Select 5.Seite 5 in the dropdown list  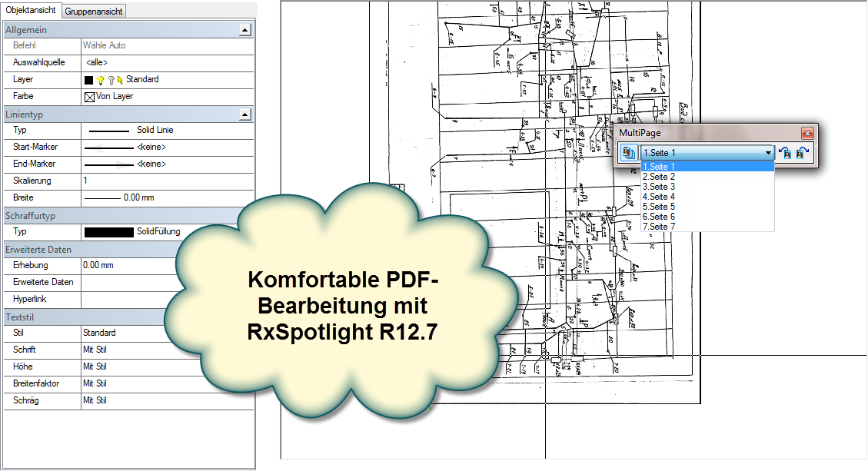707,207
